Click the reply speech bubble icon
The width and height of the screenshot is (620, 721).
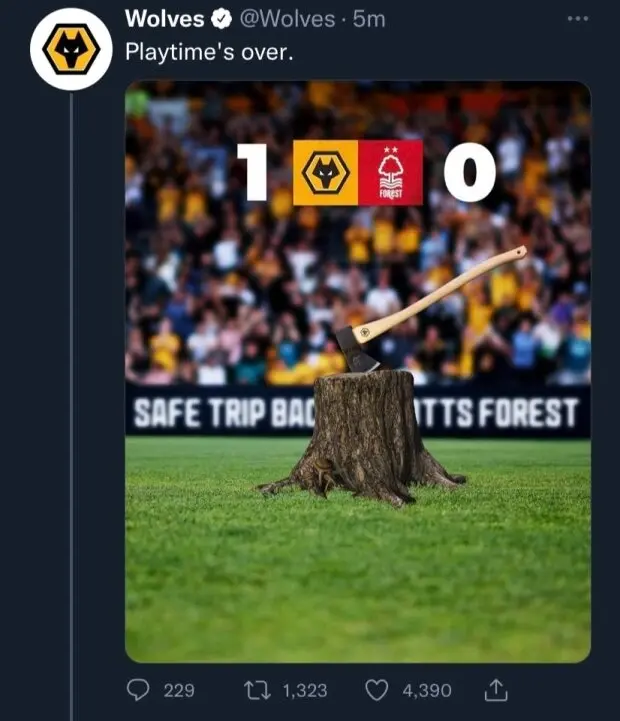[x=141, y=690]
